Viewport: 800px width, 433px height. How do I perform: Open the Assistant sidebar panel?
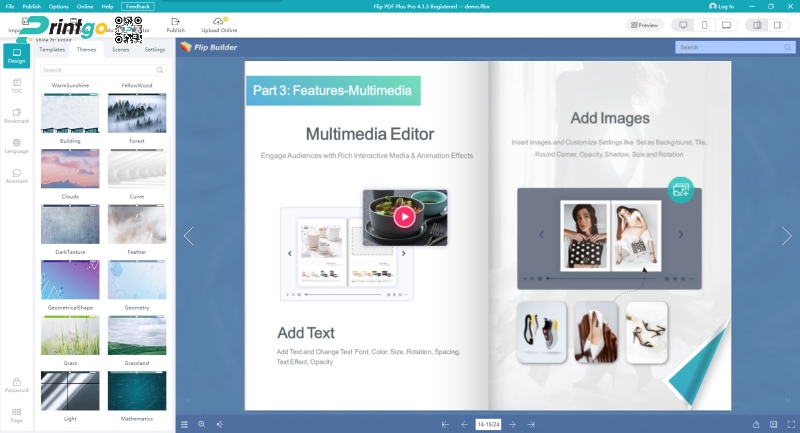coord(16,176)
